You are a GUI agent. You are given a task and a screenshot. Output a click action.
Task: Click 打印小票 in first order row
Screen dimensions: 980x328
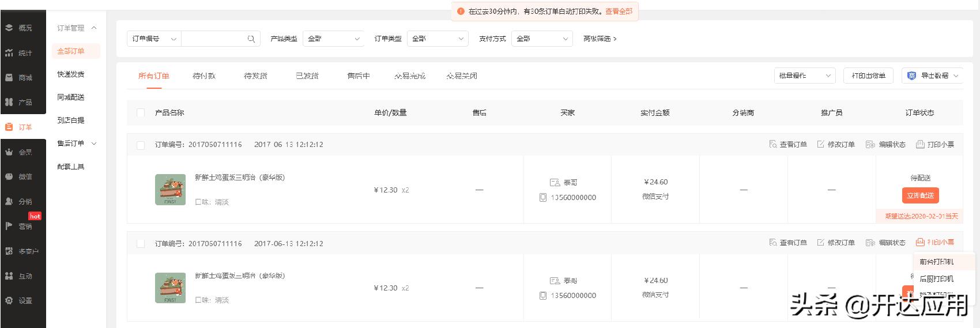click(935, 144)
